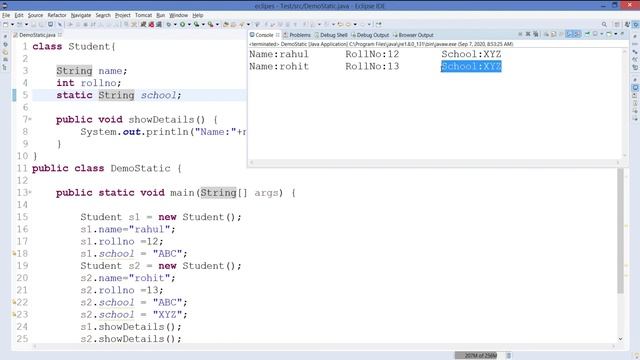Viewport: 640px width, 360px height.
Task: Click highlighted School:XYZ text in console
Action: [471, 66]
